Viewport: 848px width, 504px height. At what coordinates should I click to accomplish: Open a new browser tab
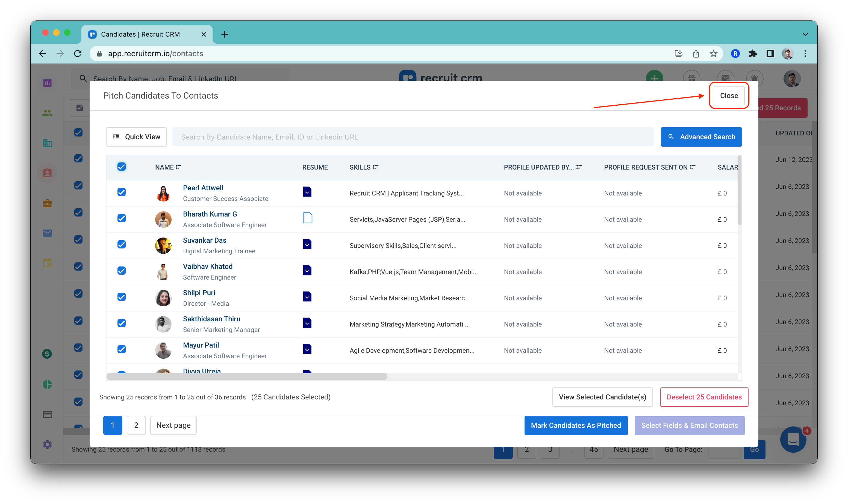(x=224, y=34)
